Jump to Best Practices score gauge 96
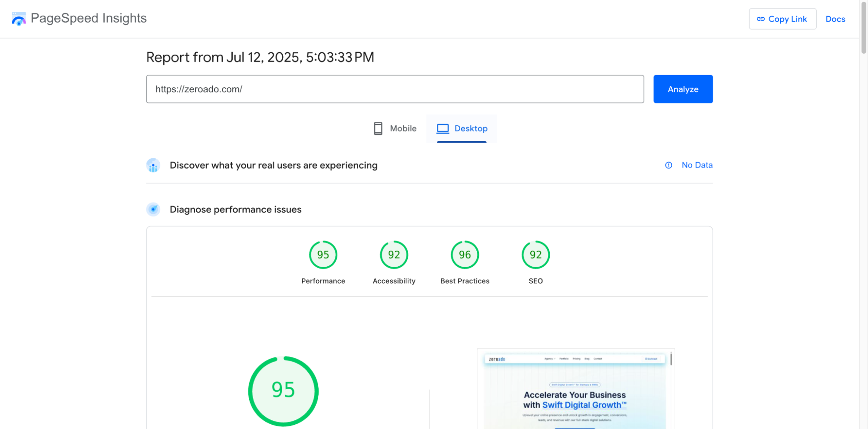Viewport: 868px width, 429px height. [x=465, y=255]
